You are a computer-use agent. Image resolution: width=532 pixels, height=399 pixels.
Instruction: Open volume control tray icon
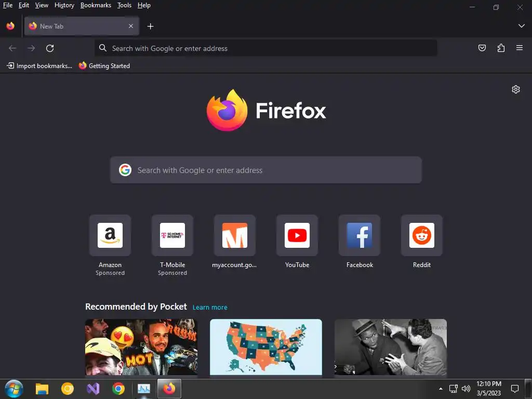pos(466,389)
